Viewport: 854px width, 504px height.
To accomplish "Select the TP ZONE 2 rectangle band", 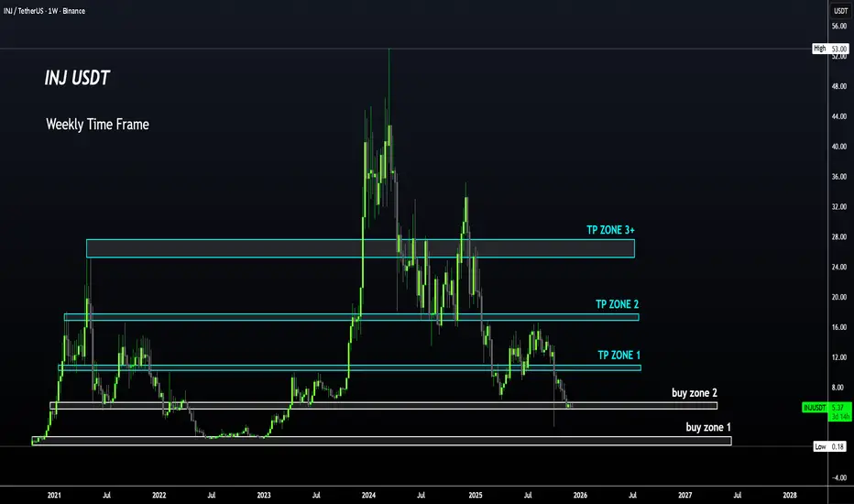I will click(x=351, y=317).
